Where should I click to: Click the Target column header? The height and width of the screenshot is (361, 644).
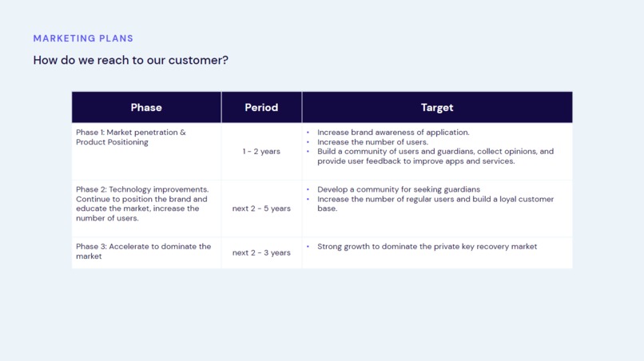click(x=437, y=107)
